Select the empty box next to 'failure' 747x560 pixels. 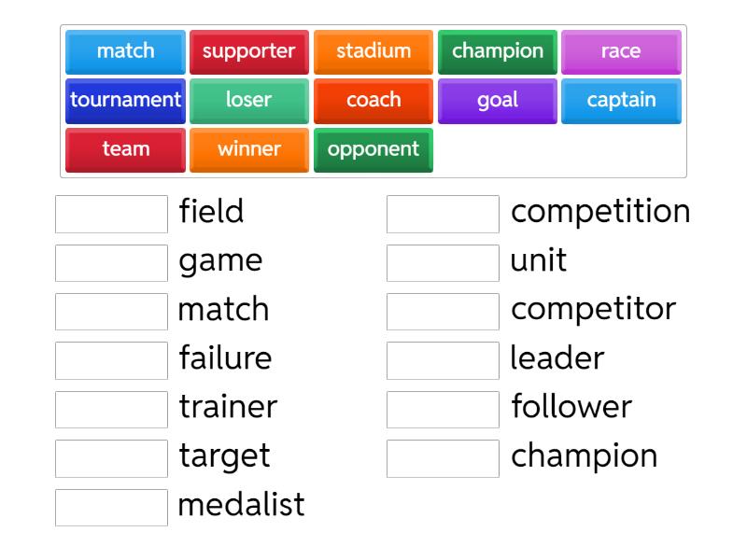[111, 360]
